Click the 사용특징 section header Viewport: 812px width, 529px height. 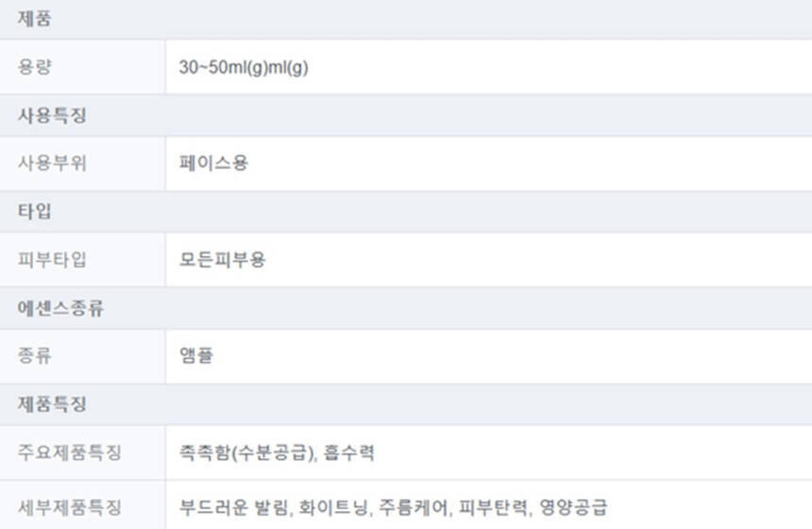(49, 116)
